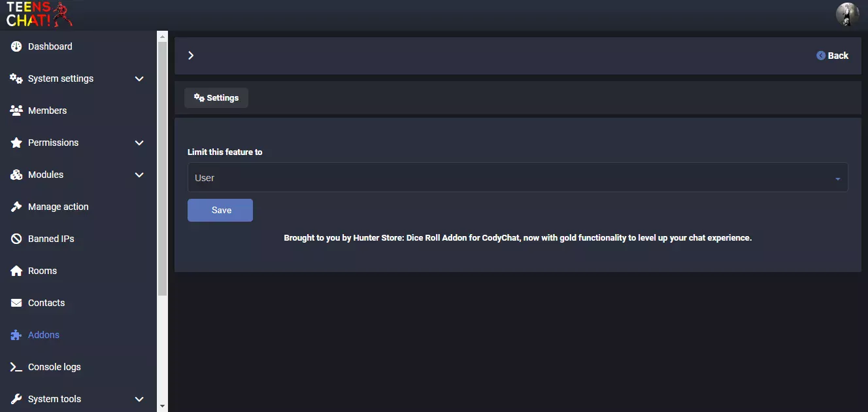This screenshot has width=868, height=412.
Task: Click the Banned IPs ban icon
Action: (16, 239)
